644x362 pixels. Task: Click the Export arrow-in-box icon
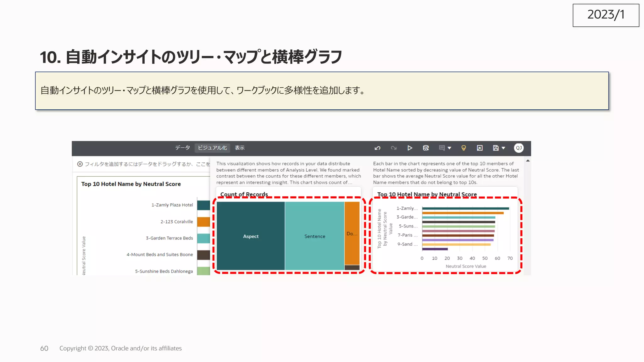point(480,148)
